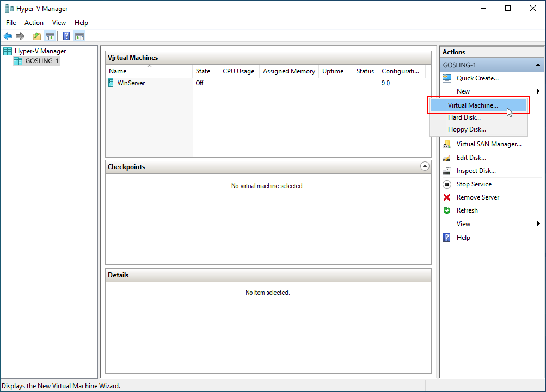546x392 pixels.
Task: Click the Hyper-V Manager tree root icon
Action: (8, 51)
